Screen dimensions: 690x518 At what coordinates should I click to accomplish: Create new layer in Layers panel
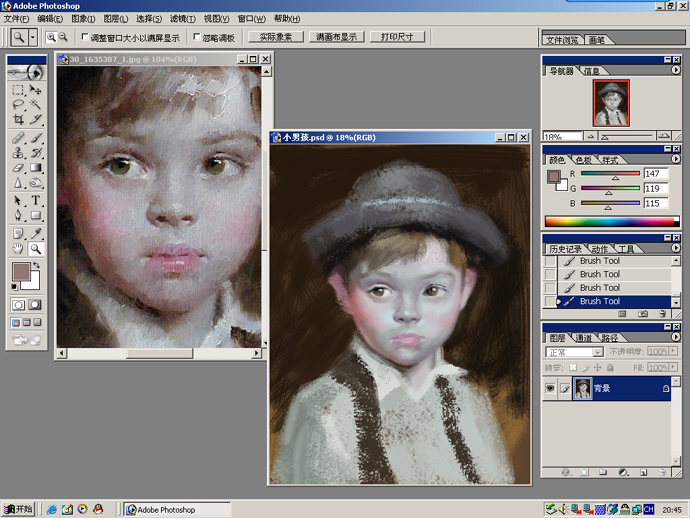[643, 472]
